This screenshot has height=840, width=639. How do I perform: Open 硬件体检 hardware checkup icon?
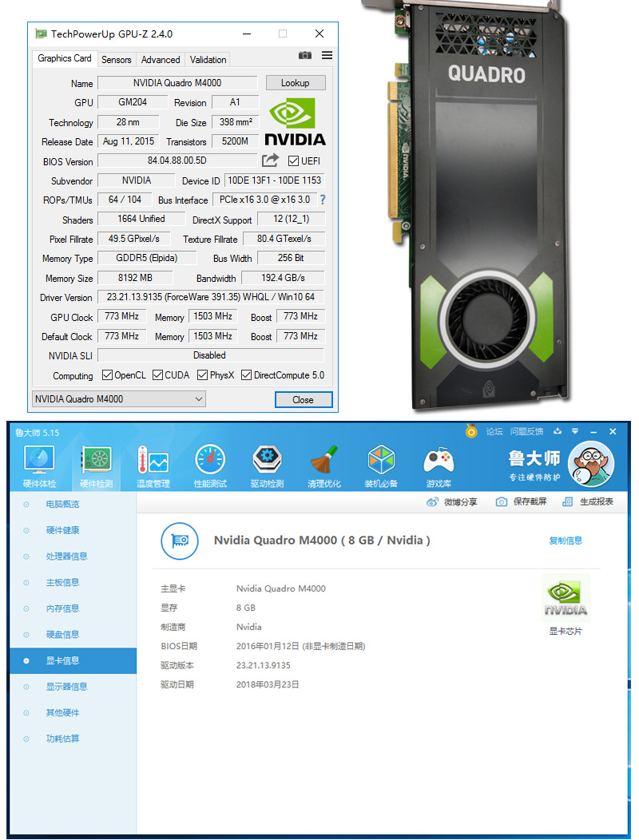[x=39, y=460]
